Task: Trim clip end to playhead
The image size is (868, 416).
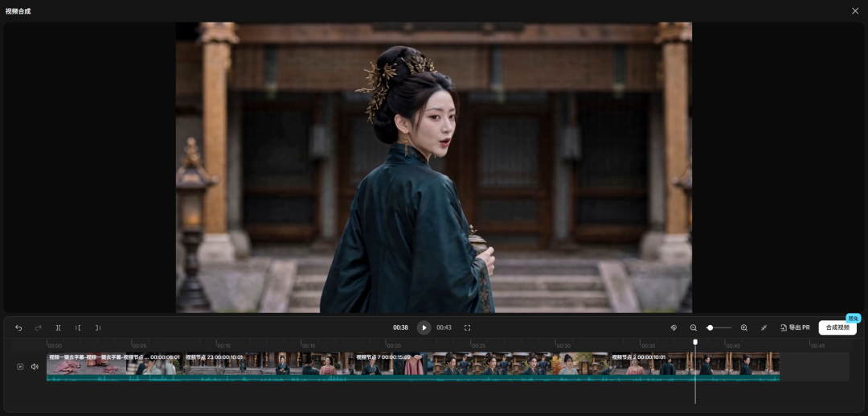Action: (x=98, y=328)
